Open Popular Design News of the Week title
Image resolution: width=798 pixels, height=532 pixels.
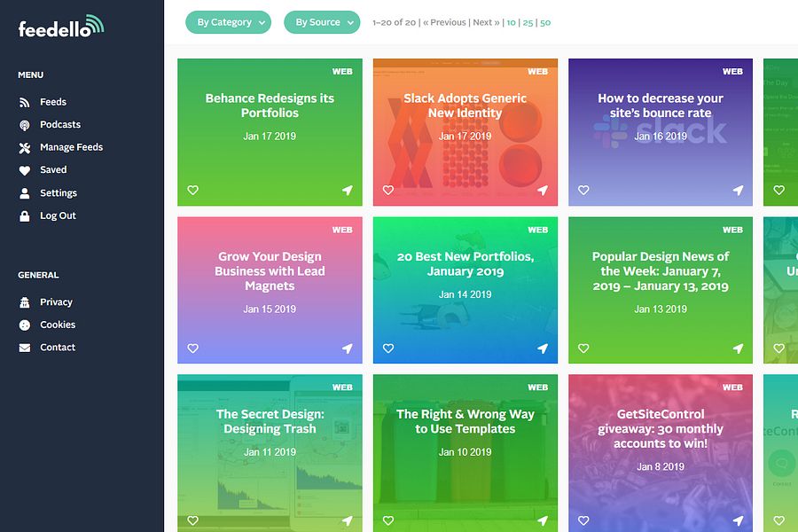[x=661, y=270]
